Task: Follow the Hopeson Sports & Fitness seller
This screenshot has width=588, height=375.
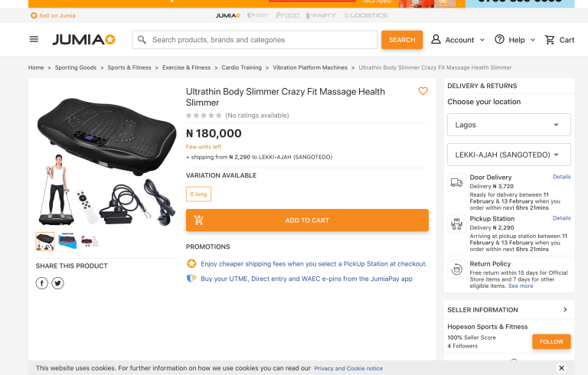Action: [x=551, y=341]
